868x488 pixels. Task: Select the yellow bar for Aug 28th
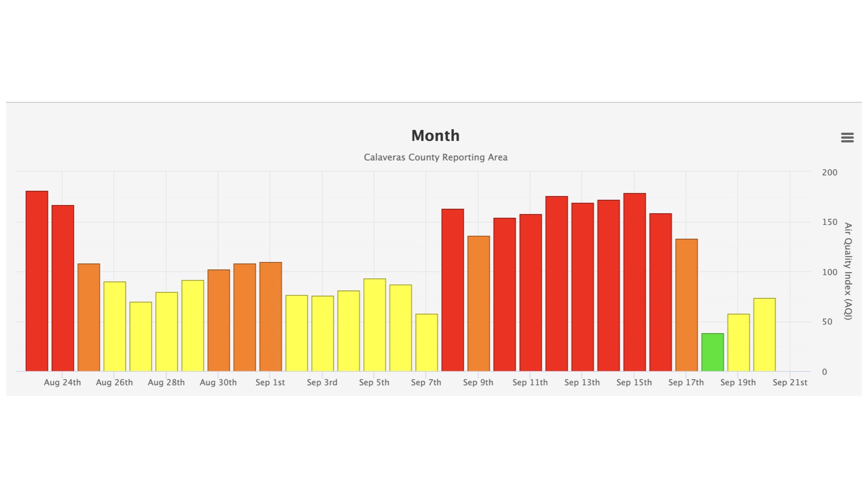pyautogui.click(x=167, y=332)
